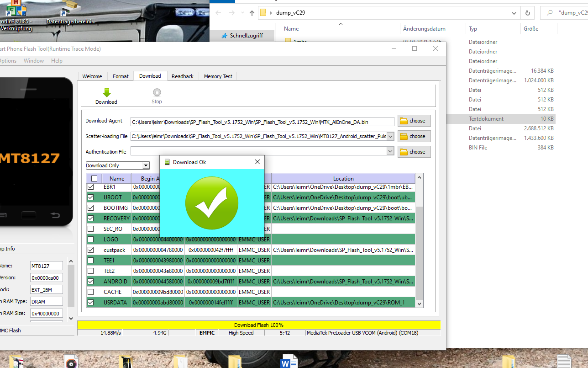
Task: Refresh the dump_vC29 folder view
Action: (527, 13)
